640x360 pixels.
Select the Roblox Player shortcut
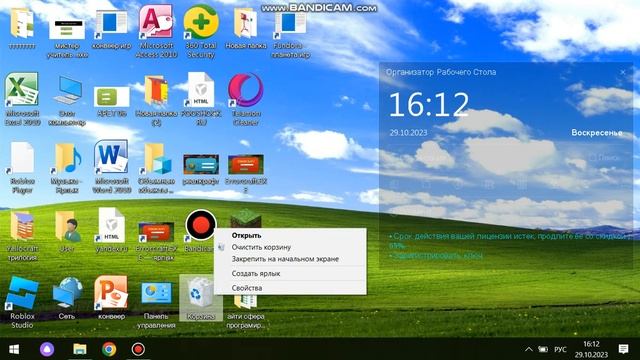click(x=22, y=167)
